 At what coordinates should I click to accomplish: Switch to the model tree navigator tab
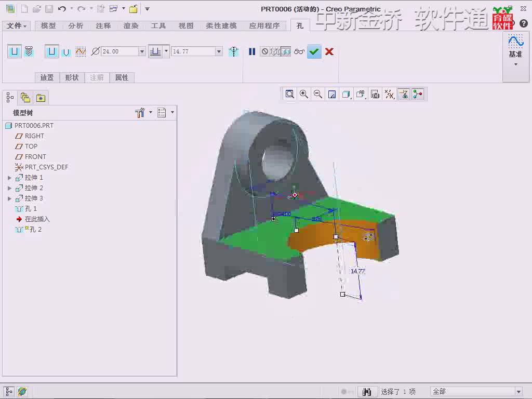[x=10, y=98]
